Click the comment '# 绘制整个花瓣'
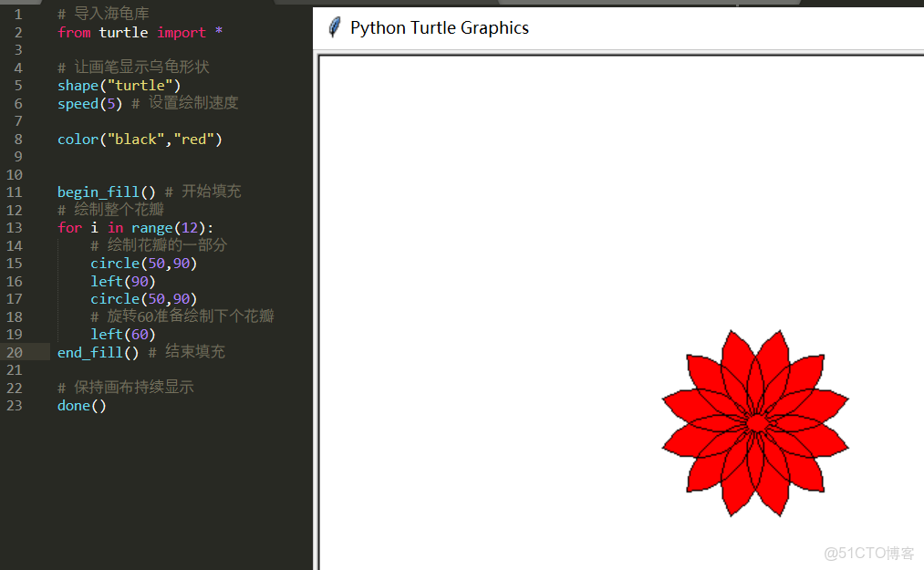The width and height of the screenshot is (924, 570). 110,210
